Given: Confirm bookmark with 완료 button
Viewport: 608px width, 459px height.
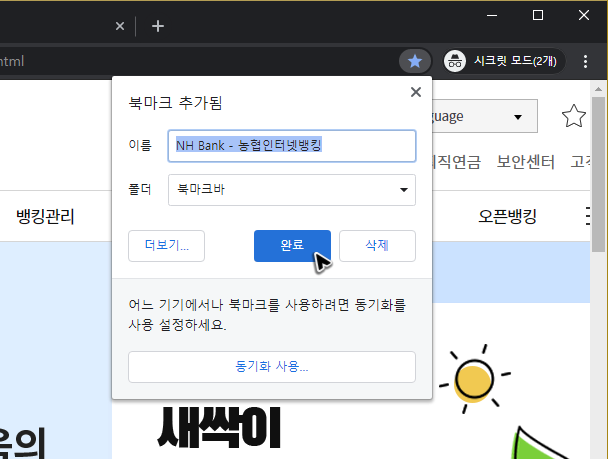Looking at the screenshot, I should (292, 246).
